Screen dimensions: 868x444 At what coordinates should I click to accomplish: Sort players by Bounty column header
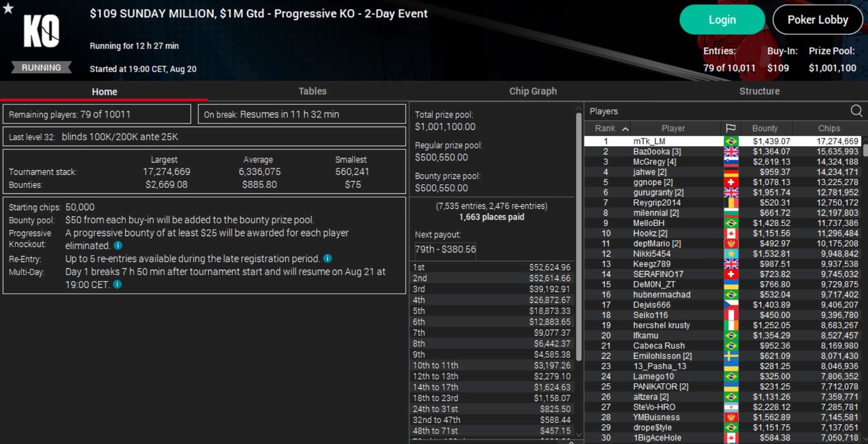click(x=765, y=128)
